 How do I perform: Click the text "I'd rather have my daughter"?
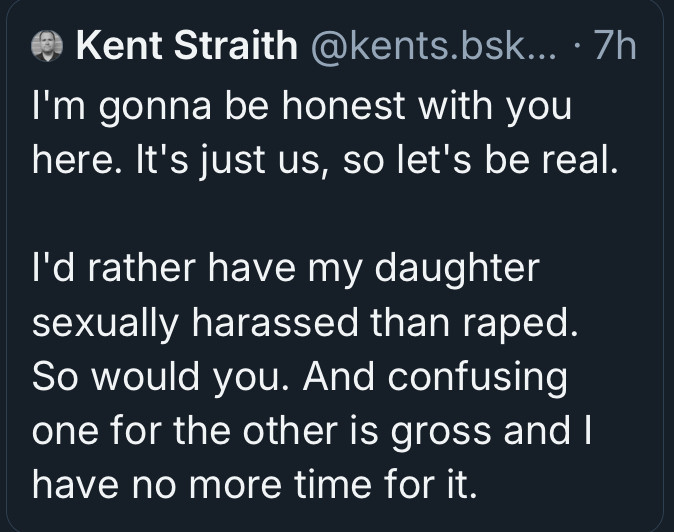[286, 269]
